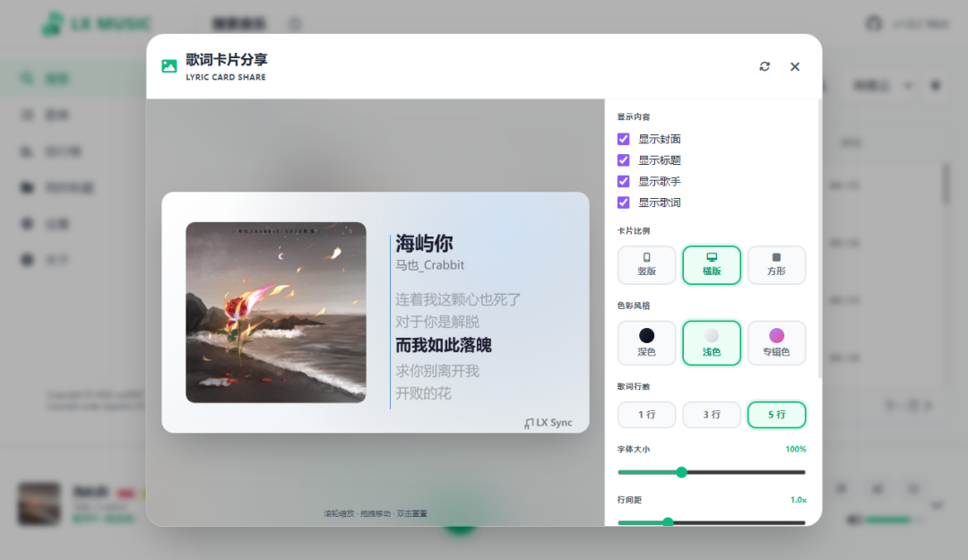The height and width of the screenshot is (560, 968).
Task: Set lyric lines to 5 行
Action: coord(776,414)
